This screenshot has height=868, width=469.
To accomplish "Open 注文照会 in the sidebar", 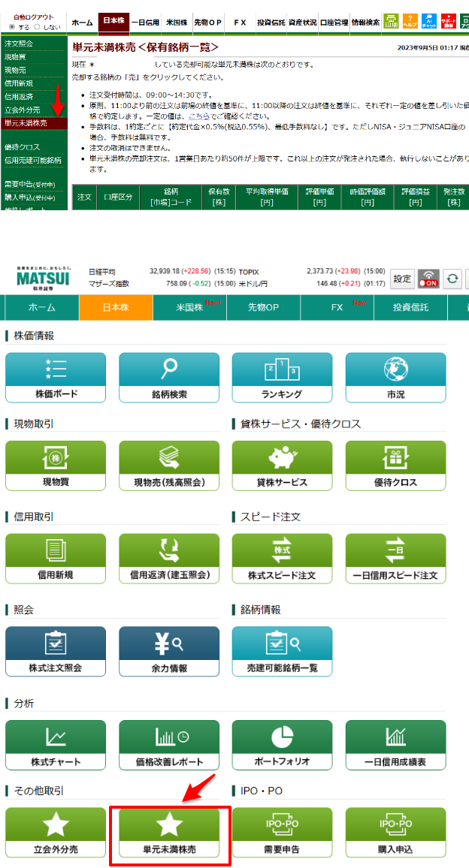I will 19,44.
